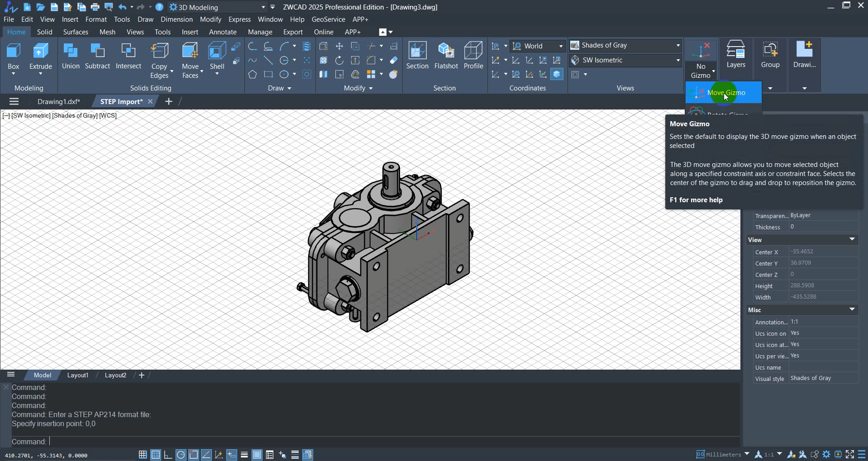Click the Save icon in quick access
Viewport: 868px width, 461px height.
coord(54,7)
